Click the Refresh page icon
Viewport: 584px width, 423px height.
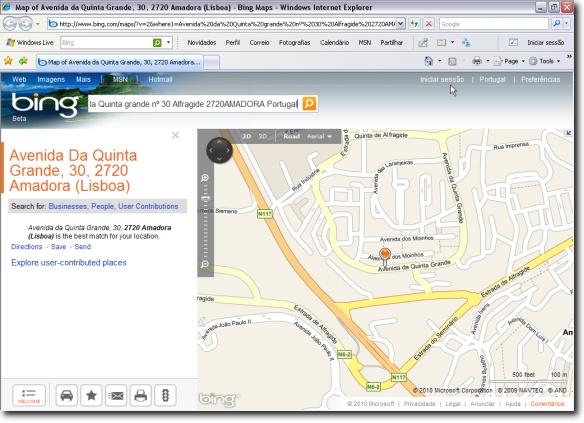(414, 24)
